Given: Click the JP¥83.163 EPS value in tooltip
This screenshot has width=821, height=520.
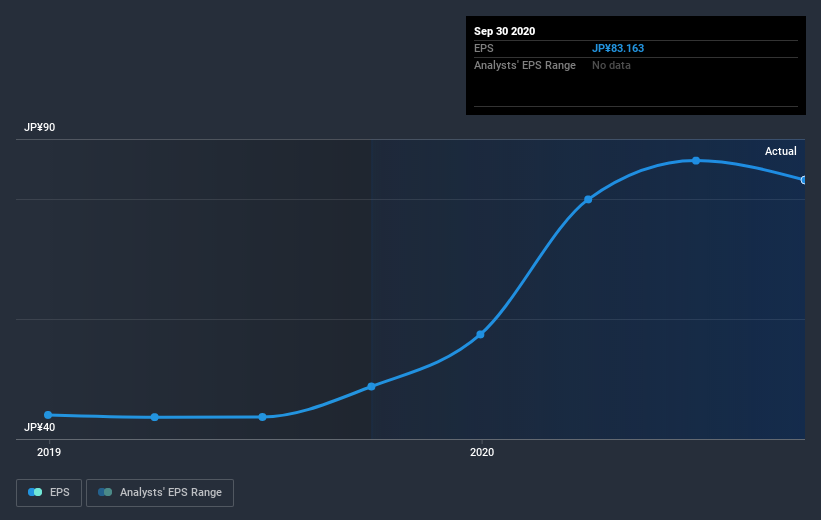Looking at the screenshot, I should (618, 48).
